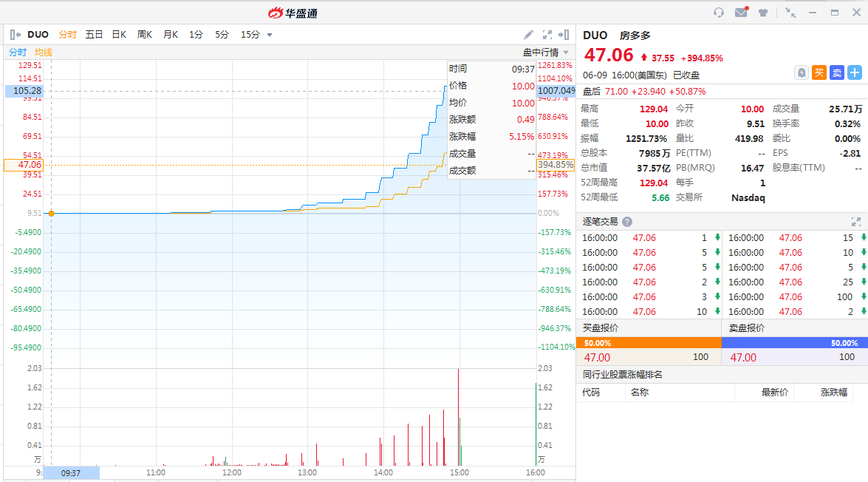Open tick-by-tick trade help icon
This screenshot has height=482, width=868.
626,222
